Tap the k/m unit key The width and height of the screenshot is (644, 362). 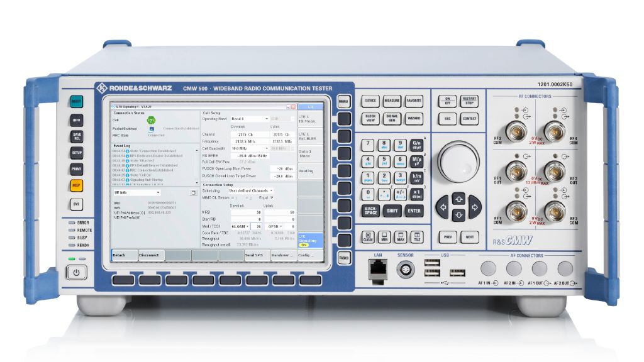coord(417,177)
